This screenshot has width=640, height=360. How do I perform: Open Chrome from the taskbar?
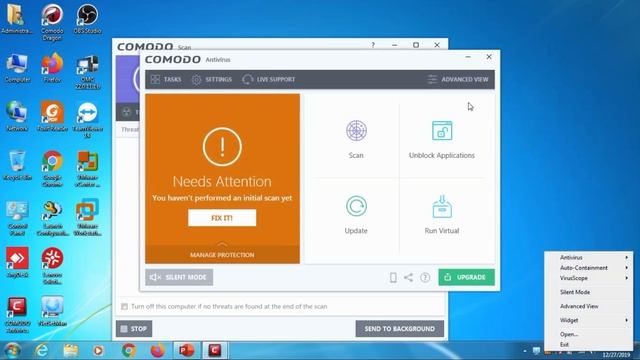(x=129, y=351)
